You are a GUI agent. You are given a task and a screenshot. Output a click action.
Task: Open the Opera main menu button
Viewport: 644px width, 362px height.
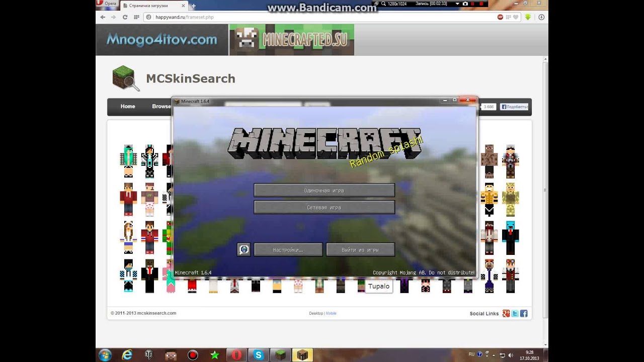[x=107, y=4]
